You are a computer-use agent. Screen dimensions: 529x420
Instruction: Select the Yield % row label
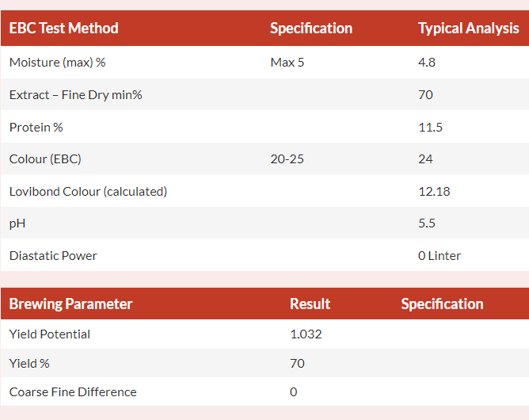pos(29,364)
